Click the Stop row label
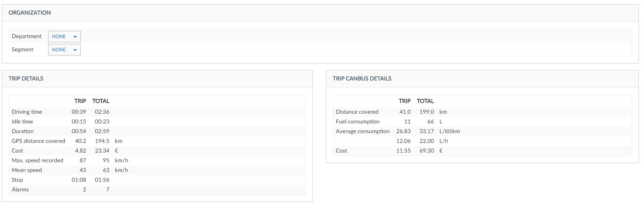The image size is (644, 207). 17,180
